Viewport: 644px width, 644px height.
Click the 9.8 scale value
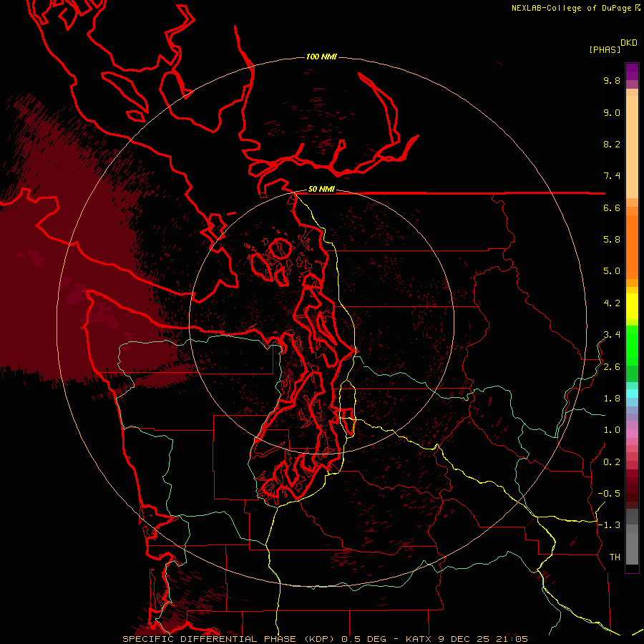tap(612, 80)
